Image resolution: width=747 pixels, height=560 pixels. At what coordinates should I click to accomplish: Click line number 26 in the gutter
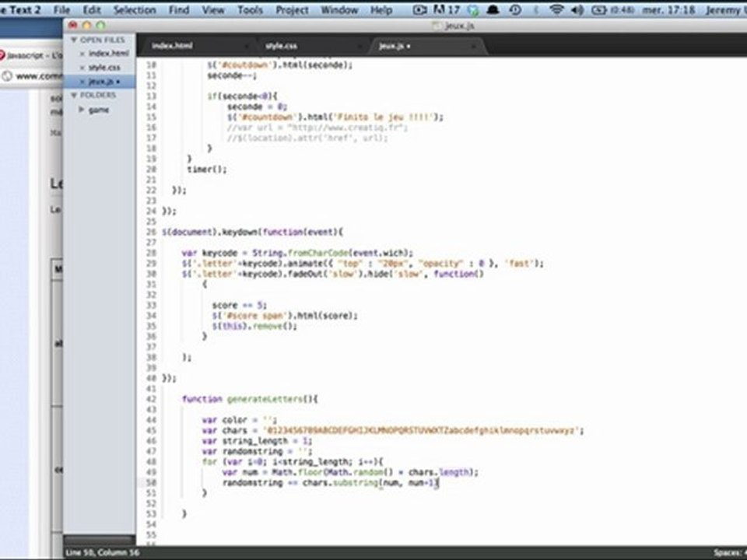[x=151, y=232]
